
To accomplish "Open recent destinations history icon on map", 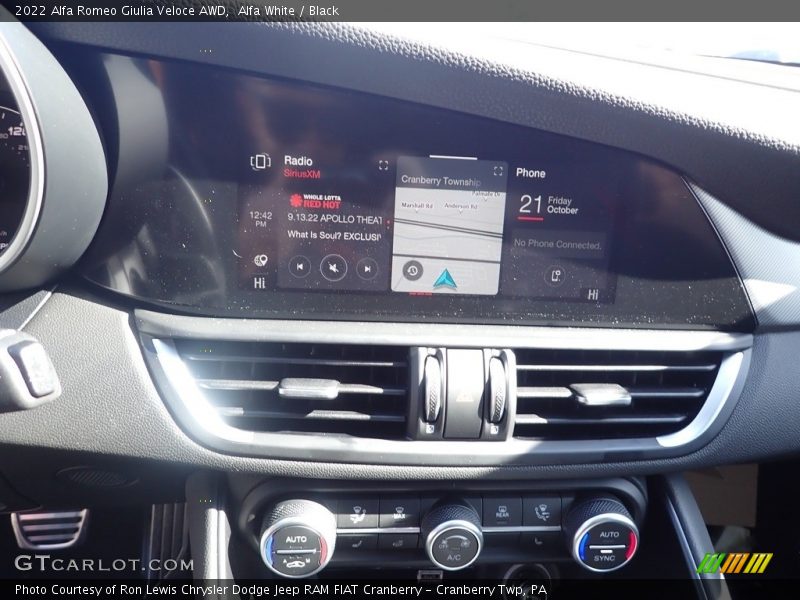I will 412,270.
